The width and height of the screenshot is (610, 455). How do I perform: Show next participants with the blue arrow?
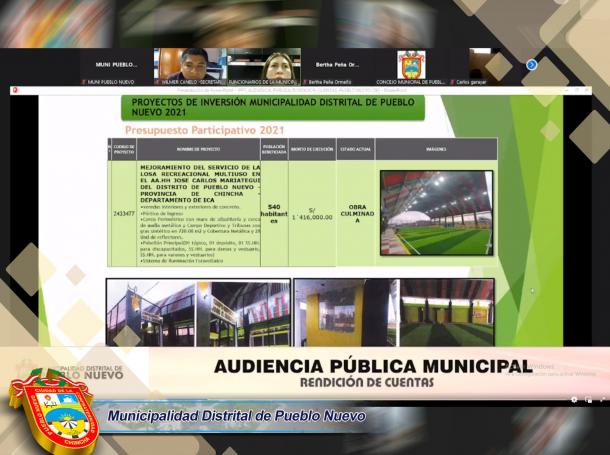pyautogui.click(x=531, y=65)
